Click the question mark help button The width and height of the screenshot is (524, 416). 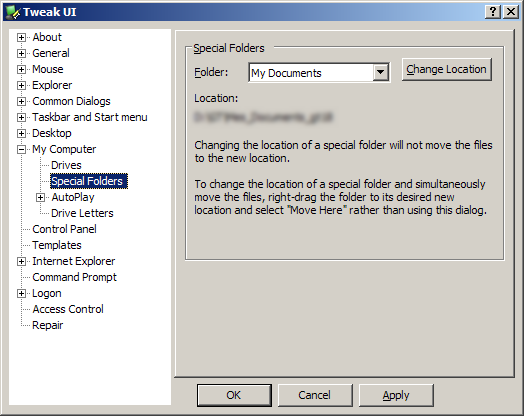493,12
